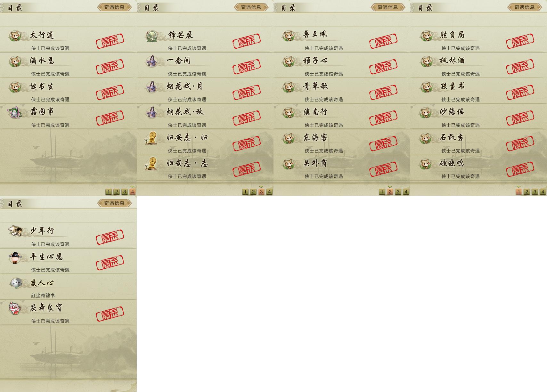
Task: Select the flower spirit icon for 露园事
Action: [15, 112]
